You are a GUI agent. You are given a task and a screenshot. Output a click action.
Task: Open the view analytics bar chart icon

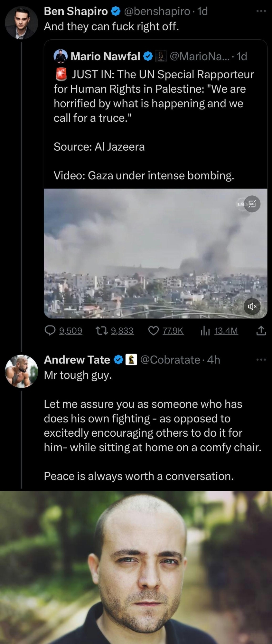click(x=205, y=330)
